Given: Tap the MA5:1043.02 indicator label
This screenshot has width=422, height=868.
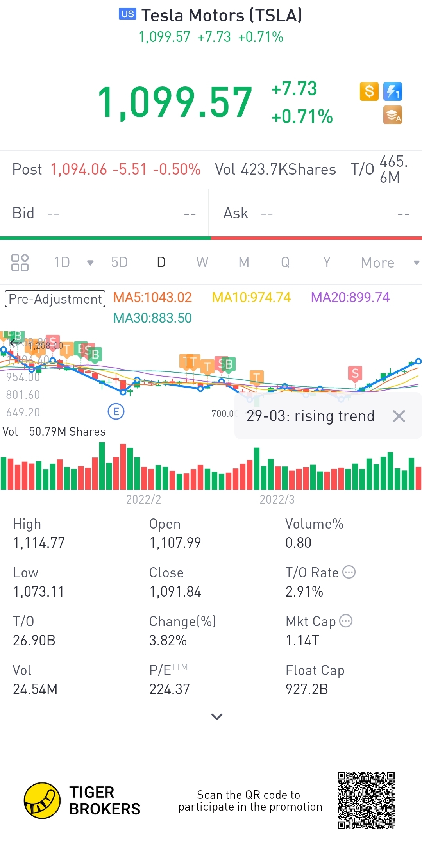Looking at the screenshot, I should pos(152,298).
